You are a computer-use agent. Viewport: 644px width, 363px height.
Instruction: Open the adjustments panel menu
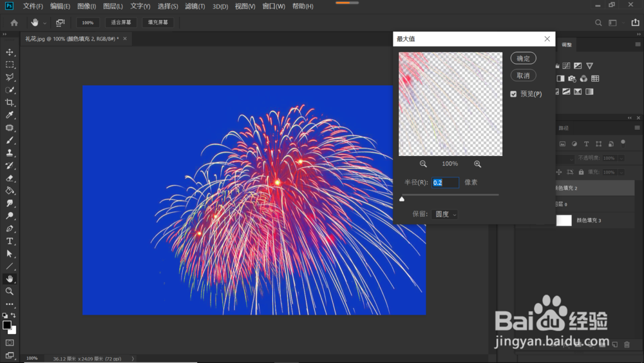638,44
